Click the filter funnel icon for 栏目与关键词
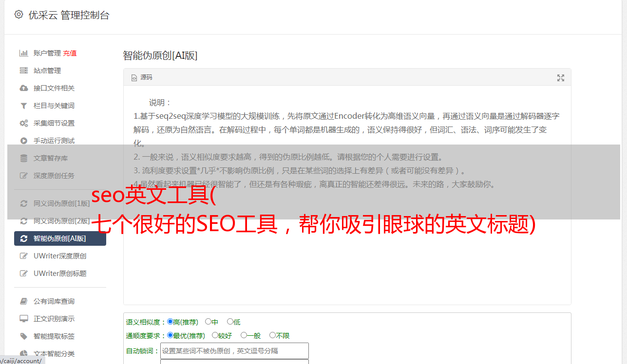The height and width of the screenshot is (364, 627). pos(23,106)
